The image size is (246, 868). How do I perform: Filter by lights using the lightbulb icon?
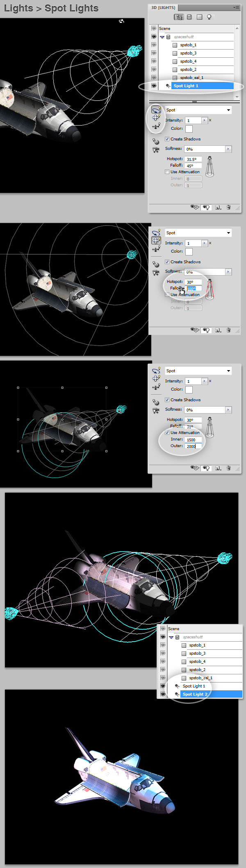[x=209, y=17]
